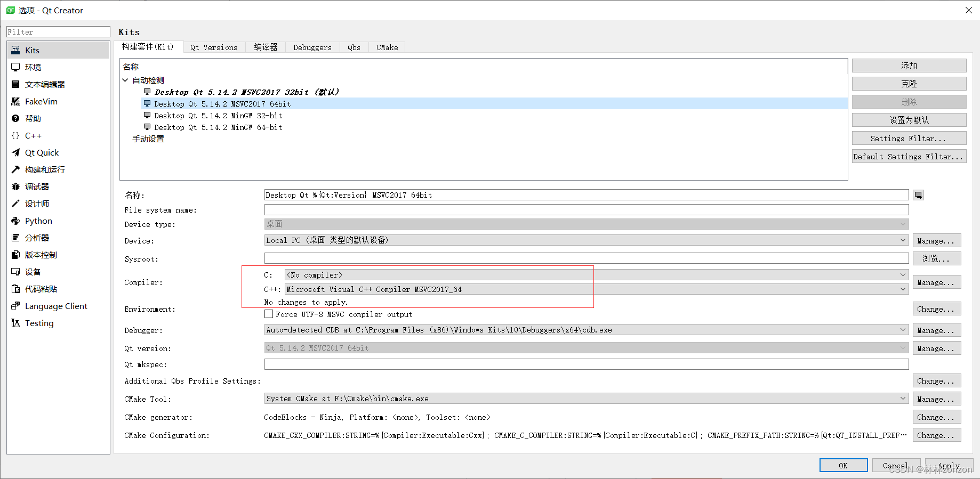Click Change... for Additional Qbs Profile Settings

tap(937, 381)
